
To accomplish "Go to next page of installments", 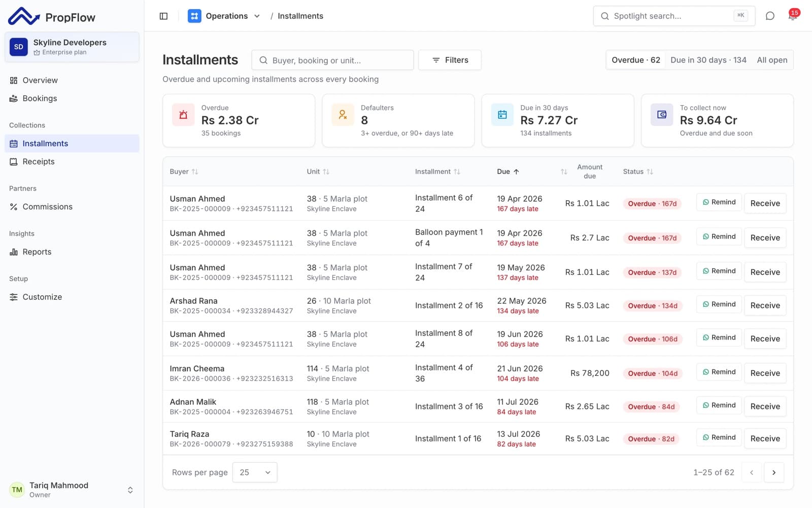I will tap(774, 472).
